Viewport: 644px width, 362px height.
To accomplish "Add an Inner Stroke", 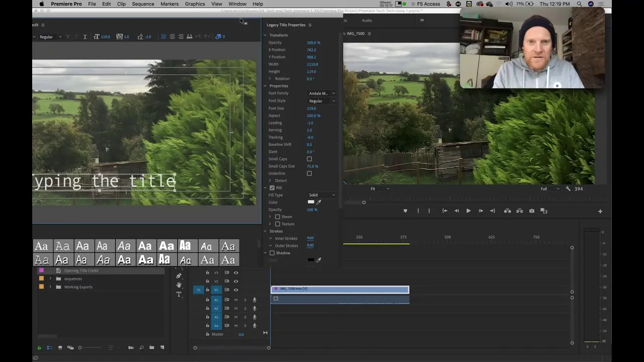I will click(310, 238).
